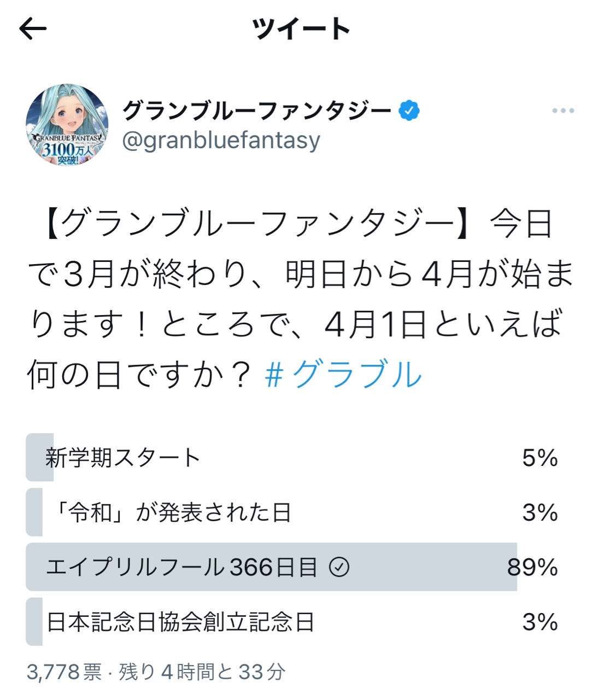Viewport: 604px width, 700px height.
Task: Open the tweet's more options menu
Action: click(562, 111)
